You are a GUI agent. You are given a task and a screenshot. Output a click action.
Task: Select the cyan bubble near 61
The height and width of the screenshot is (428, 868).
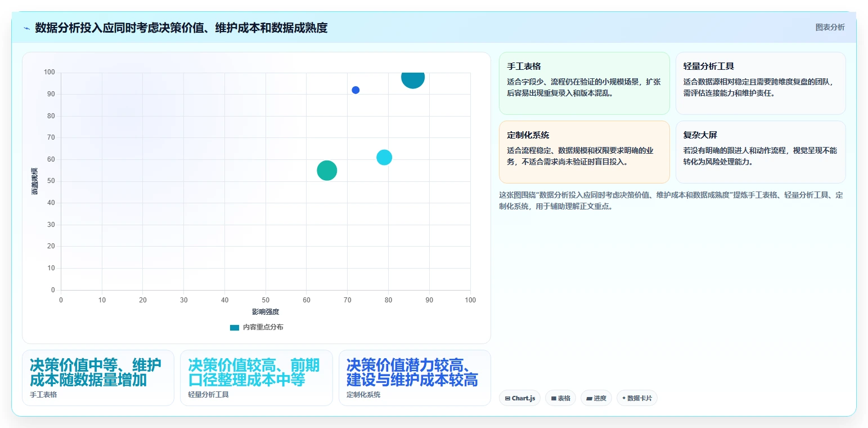384,158
